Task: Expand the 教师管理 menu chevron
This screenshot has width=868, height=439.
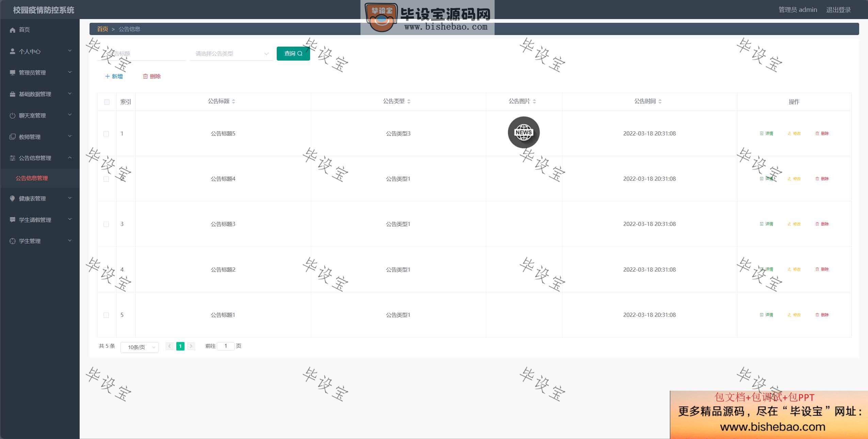Action: [x=70, y=136]
